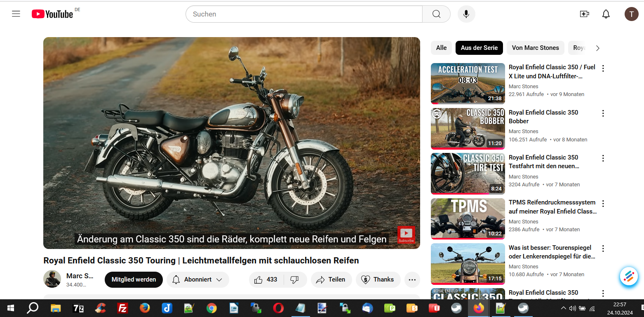Open the TPMS video thumbnail
Image resolution: width=644 pixels, height=317 pixels.
pos(468,218)
